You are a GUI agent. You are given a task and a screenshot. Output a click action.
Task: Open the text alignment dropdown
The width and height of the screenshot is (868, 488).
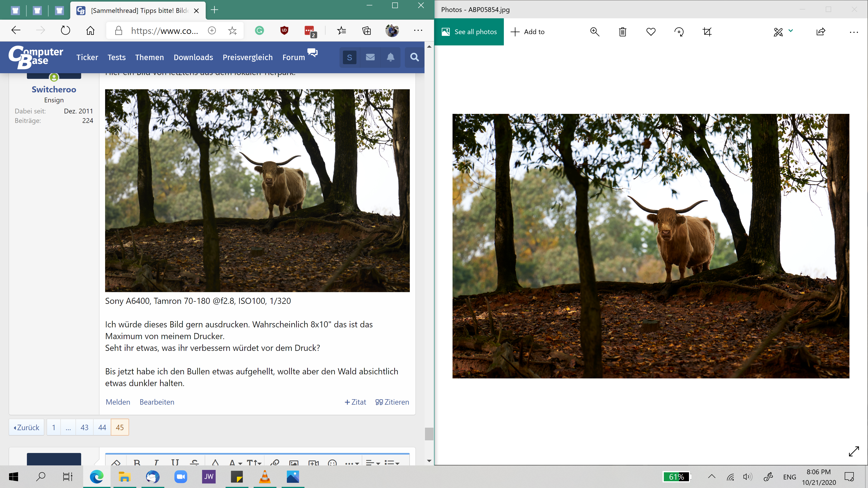click(372, 463)
